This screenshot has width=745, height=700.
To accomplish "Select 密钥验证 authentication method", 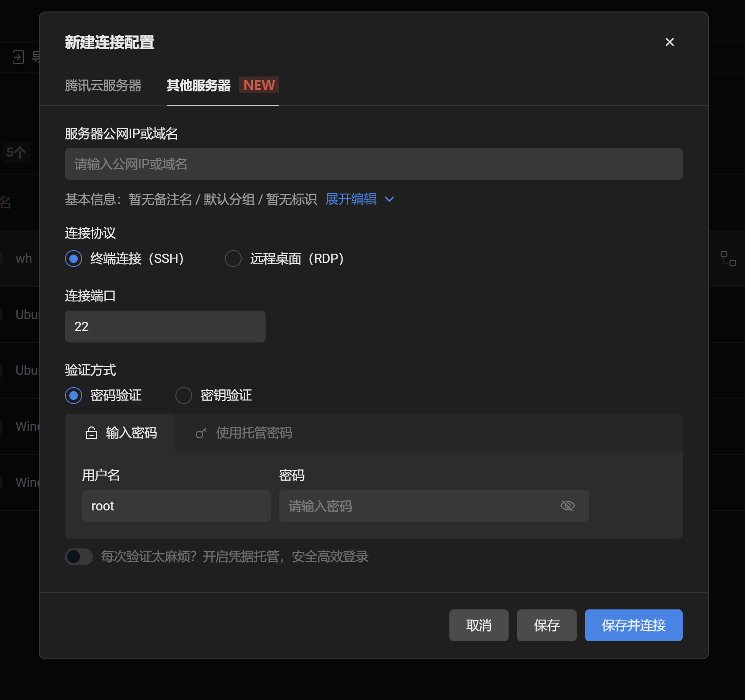I will [x=183, y=396].
